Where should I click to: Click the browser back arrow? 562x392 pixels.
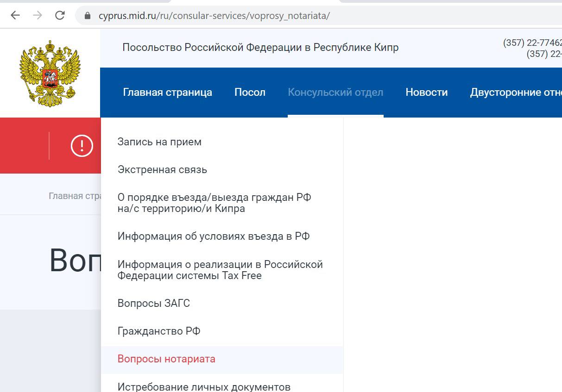[15, 15]
